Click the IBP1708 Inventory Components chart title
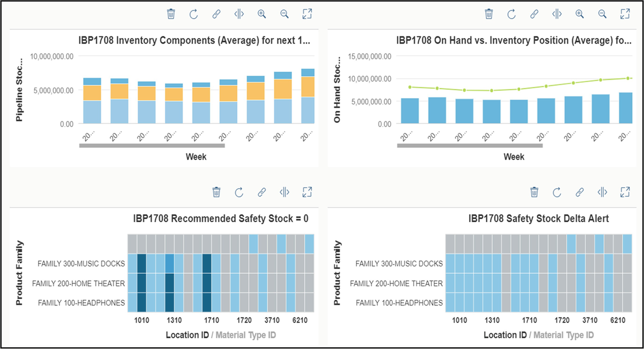Image resolution: width=644 pixels, height=349 pixels. (x=194, y=41)
